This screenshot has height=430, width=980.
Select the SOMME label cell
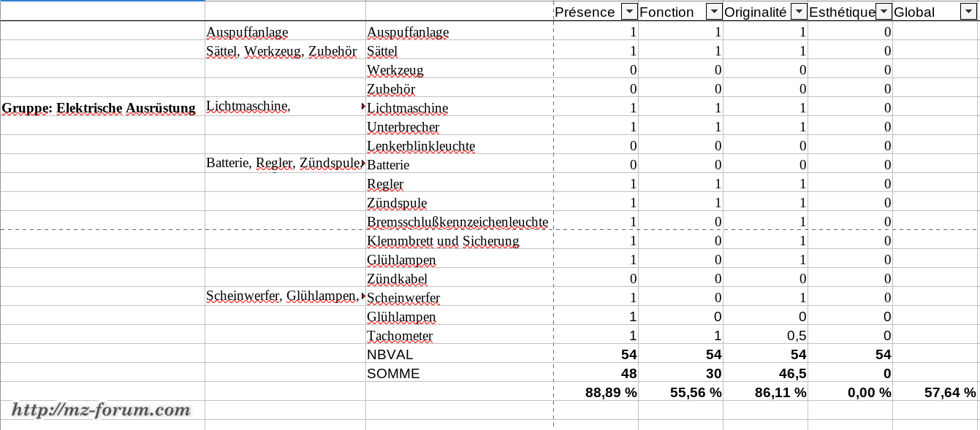tap(393, 374)
